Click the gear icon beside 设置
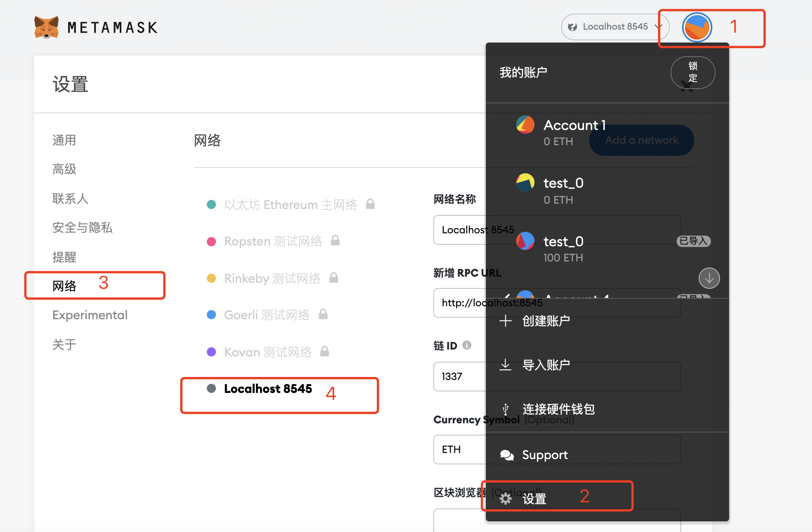 [505, 499]
